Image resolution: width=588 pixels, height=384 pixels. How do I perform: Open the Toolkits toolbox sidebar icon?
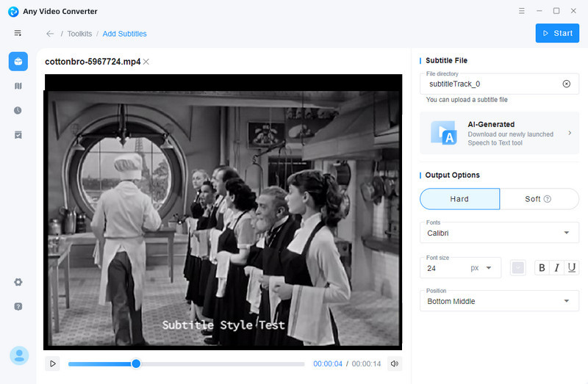(x=18, y=62)
